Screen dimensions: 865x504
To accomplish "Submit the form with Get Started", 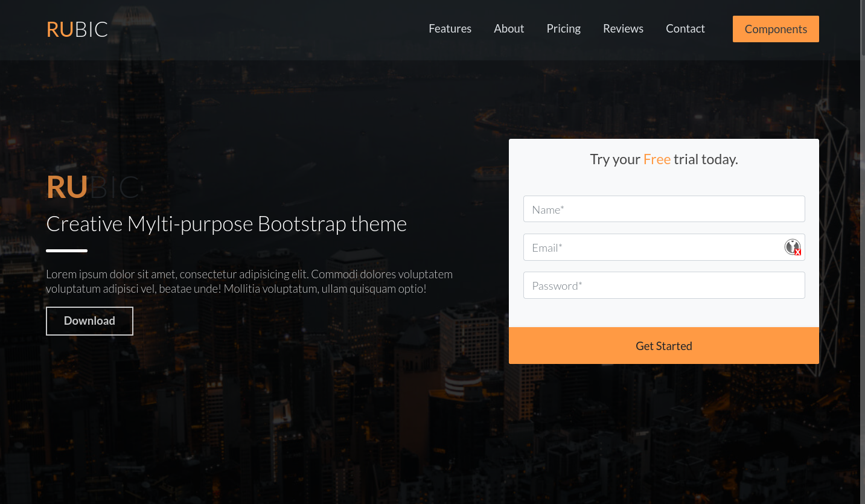I will [x=663, y=346].
